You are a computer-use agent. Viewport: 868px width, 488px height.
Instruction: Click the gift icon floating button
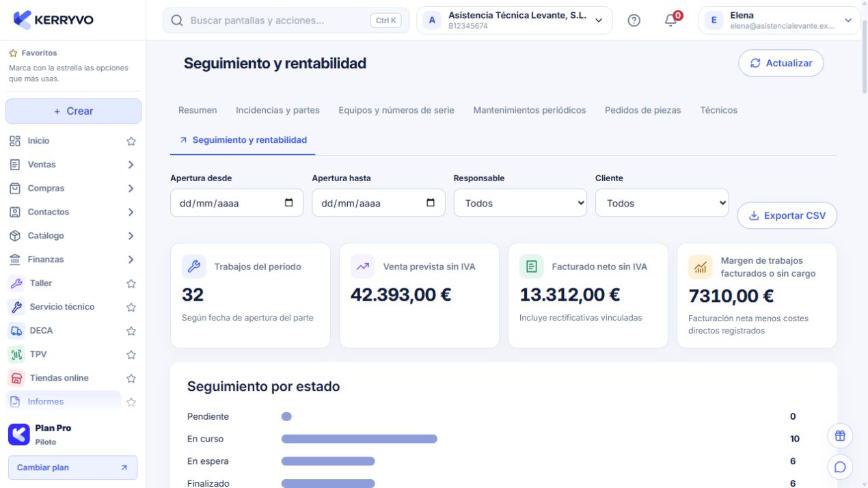click(x=840, y=435)
